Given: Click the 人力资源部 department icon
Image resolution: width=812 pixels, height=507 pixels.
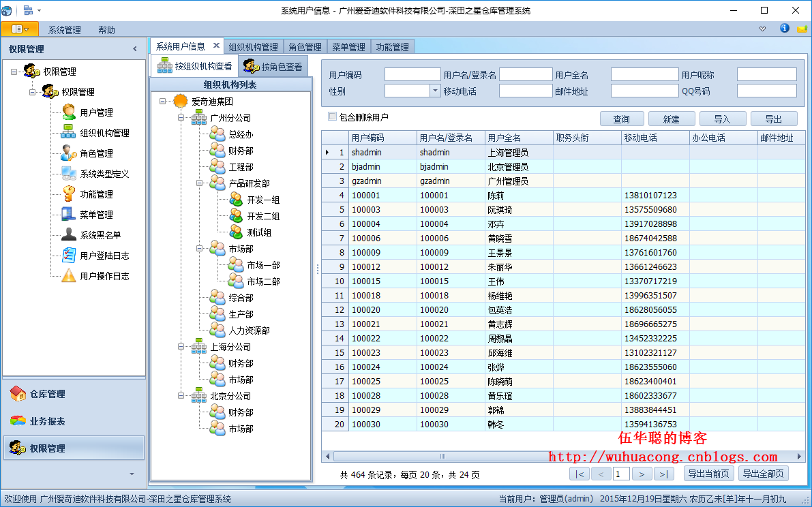Looking at the screenshot, I should 217,330.
